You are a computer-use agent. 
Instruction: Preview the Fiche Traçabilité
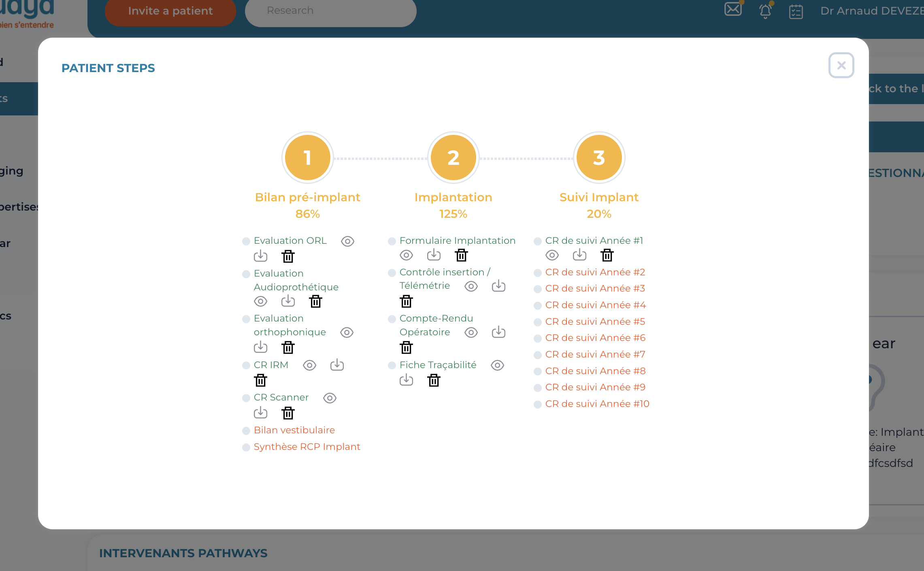[x=497, y=365]
